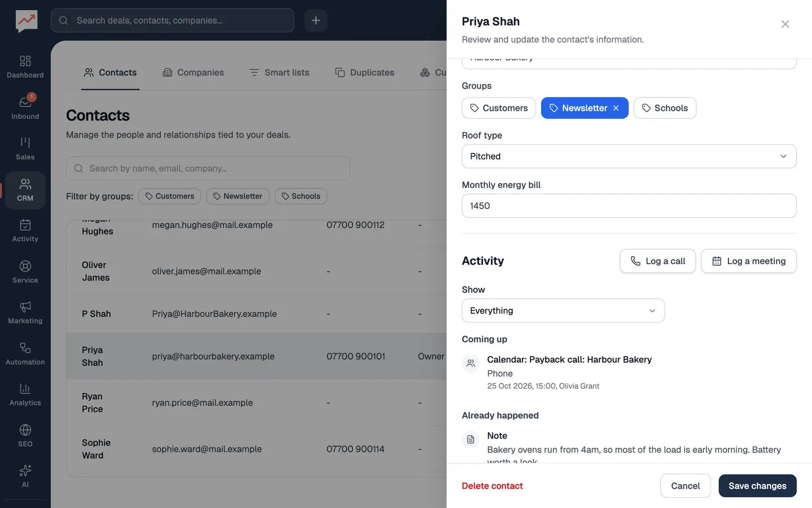This screenshot has width=812, height=508.
Task: Select the Oliver James contact row
Action: 256,271
